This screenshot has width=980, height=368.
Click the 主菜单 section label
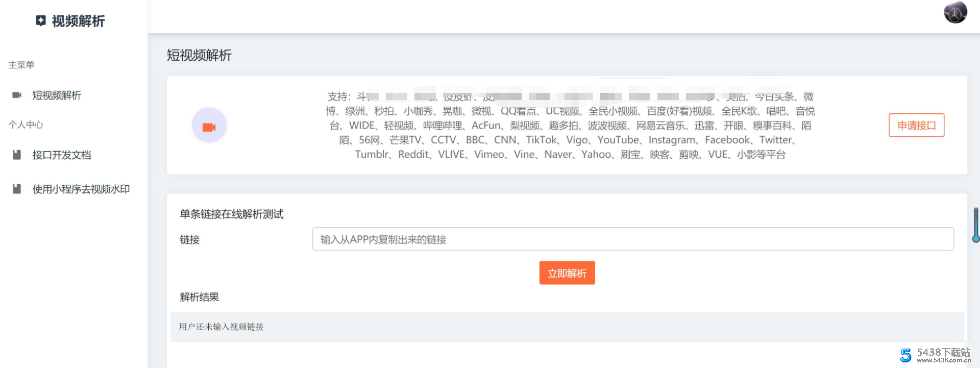click(x=21, y=65)
